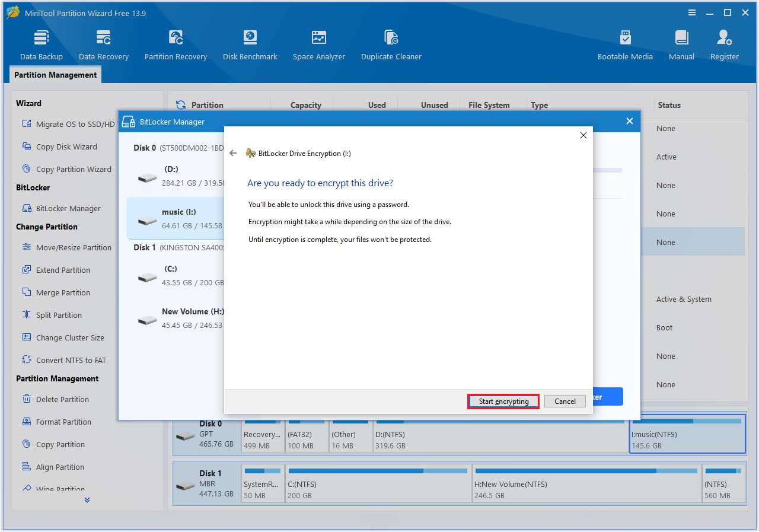
Task: Select H:New Volume(NTFS) block in disk map
Action: pos(586,484)
